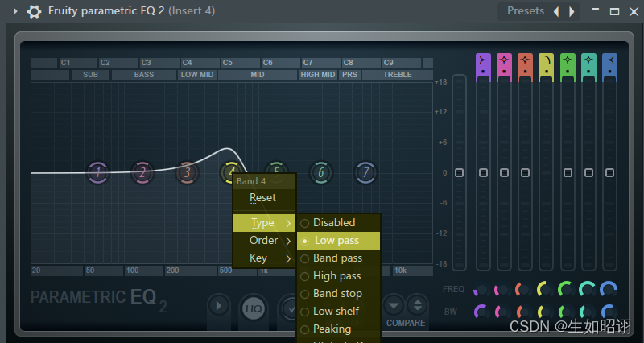Click band 5 level slider handle
The height and width of the screenshot is (343, 644).
pyautogui.click(x=568, y=173)
